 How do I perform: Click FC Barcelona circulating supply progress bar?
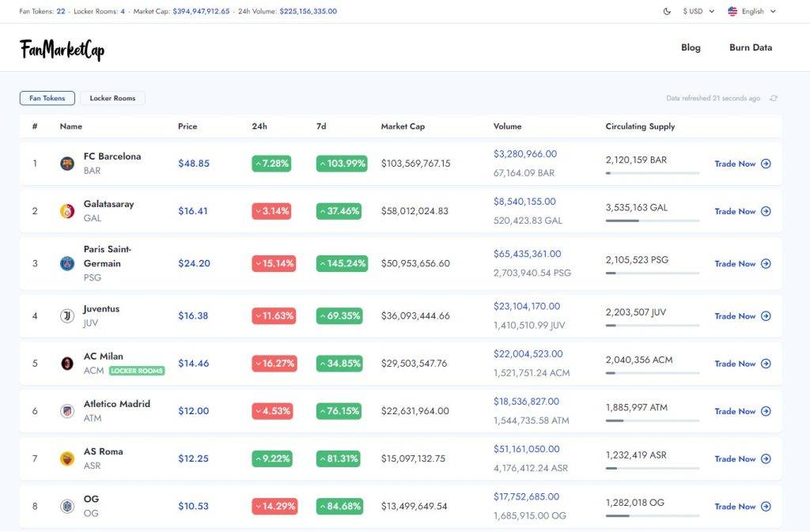[x=653, y=173]
